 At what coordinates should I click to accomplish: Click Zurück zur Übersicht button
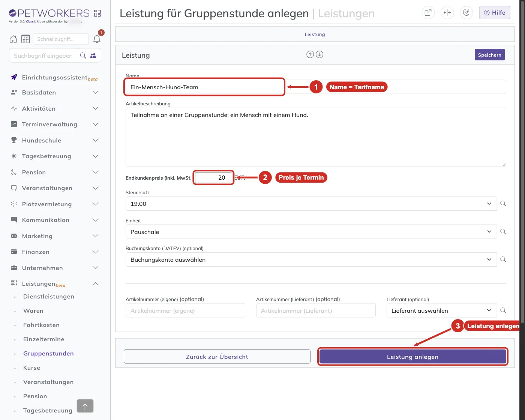217,357
